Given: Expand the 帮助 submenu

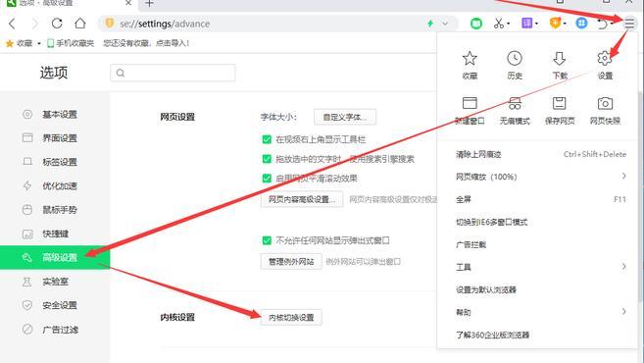Looking at the screenshot, I should point(623,311).
